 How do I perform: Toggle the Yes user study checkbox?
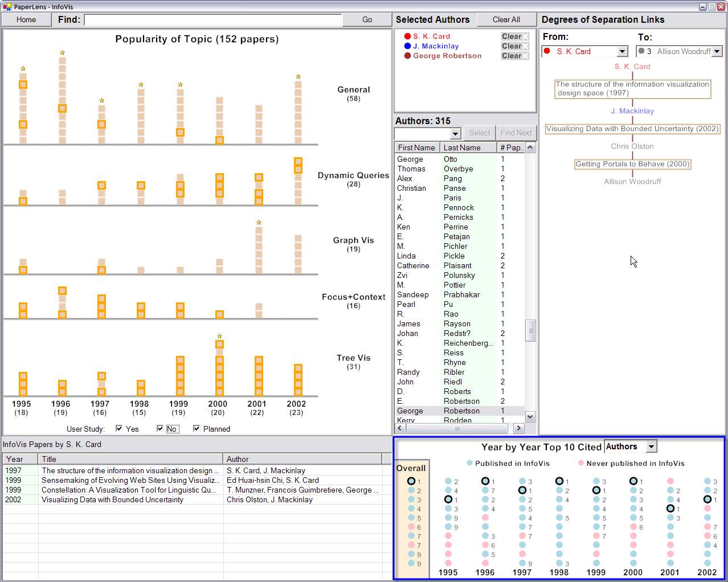tap(119, 429)
